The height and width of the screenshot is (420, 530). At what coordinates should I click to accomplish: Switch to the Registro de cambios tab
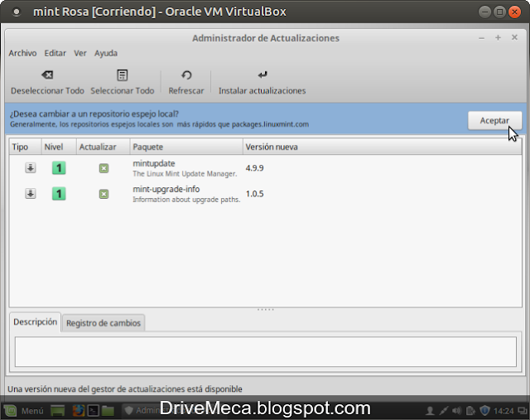[104, 323]
